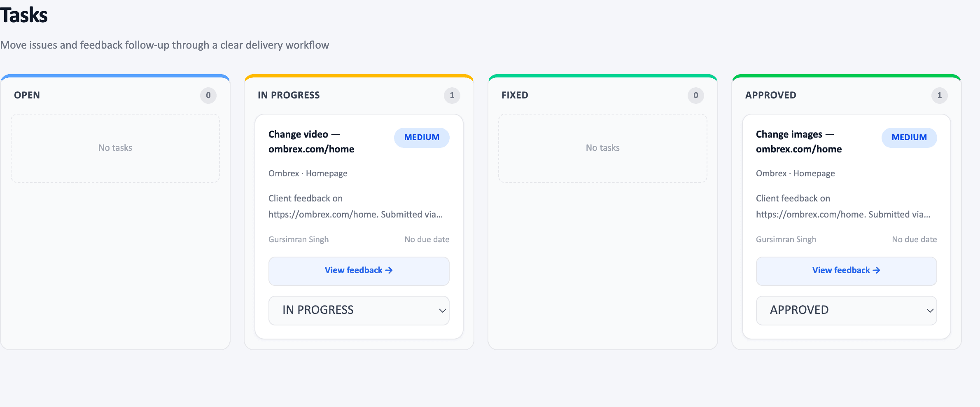Open the arrow icon on View feedback button

click(x=389, y=270)
